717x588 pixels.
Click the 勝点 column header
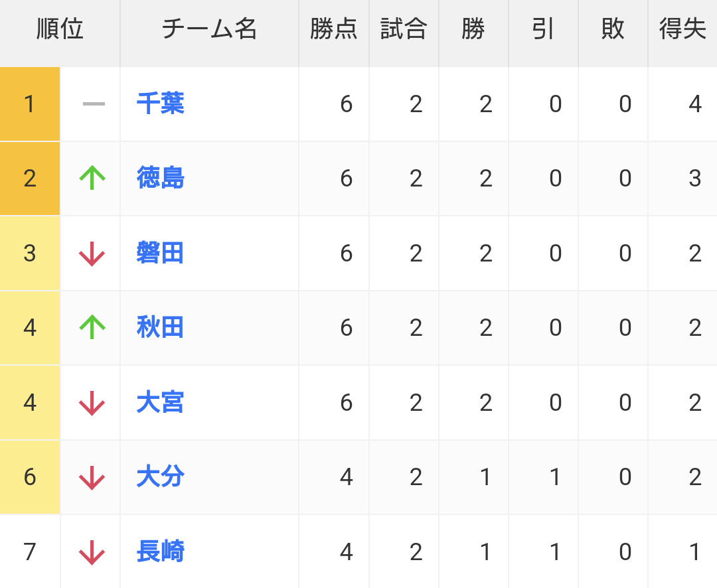(334, 29)
